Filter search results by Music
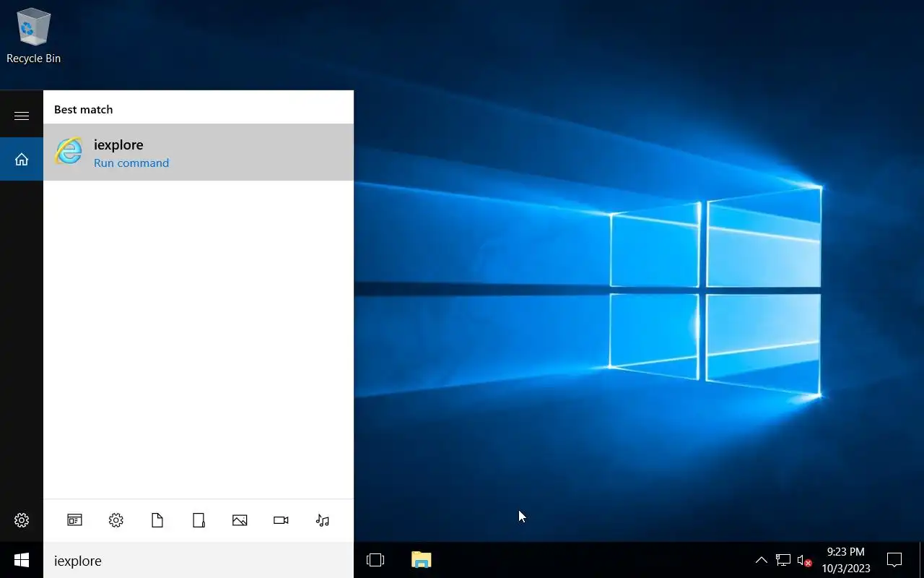Screen dimensions: 924x578 tap(323, 520)
